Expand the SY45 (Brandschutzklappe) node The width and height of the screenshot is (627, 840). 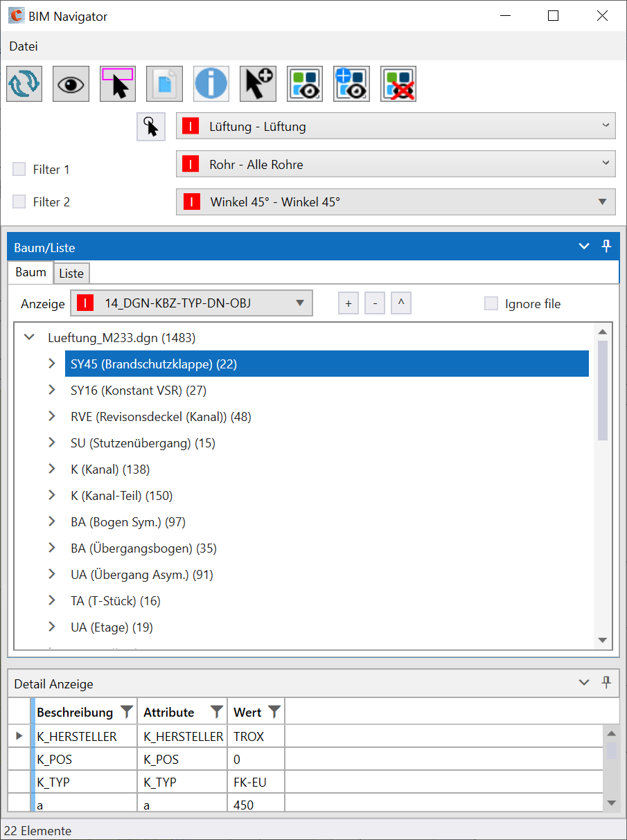52,364
